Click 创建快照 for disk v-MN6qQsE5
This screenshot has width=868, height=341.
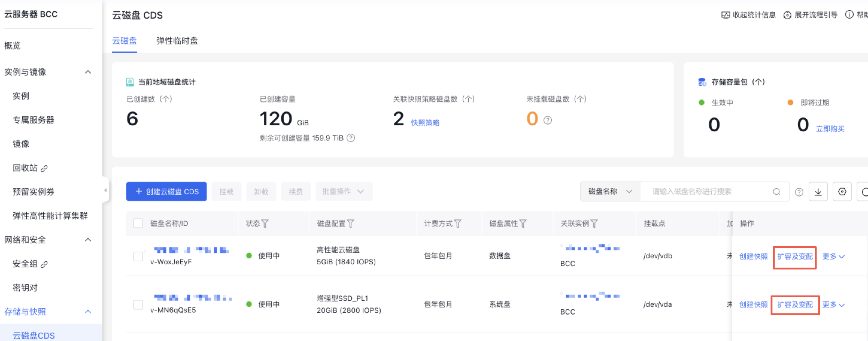[x=753, y=305]
